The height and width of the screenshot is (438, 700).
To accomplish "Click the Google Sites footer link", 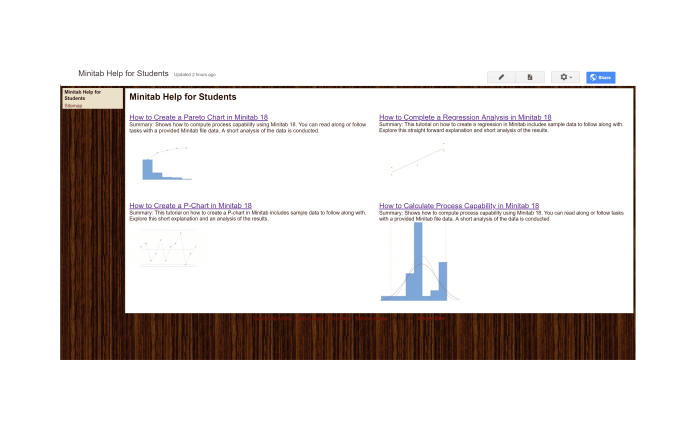I will tap(431, 318).
